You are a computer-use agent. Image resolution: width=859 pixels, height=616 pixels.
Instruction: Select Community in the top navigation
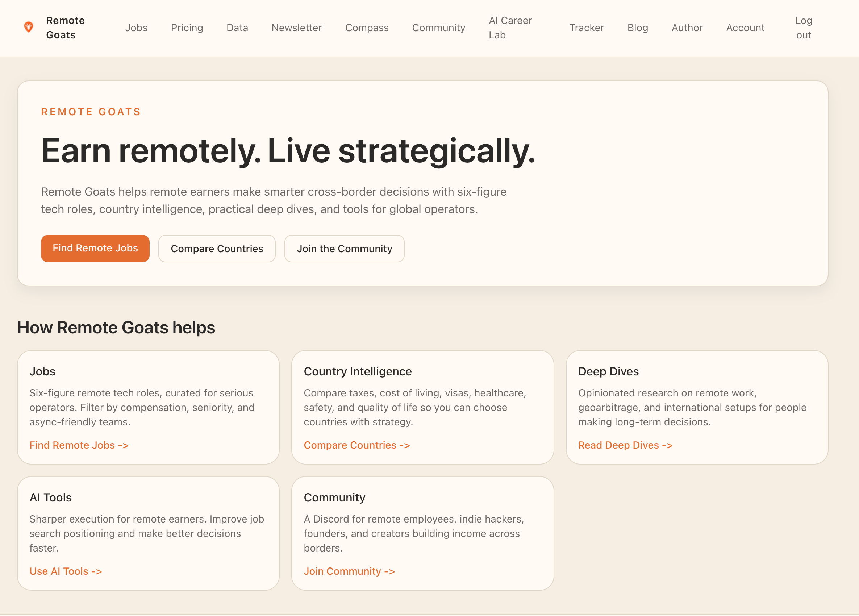439,28
